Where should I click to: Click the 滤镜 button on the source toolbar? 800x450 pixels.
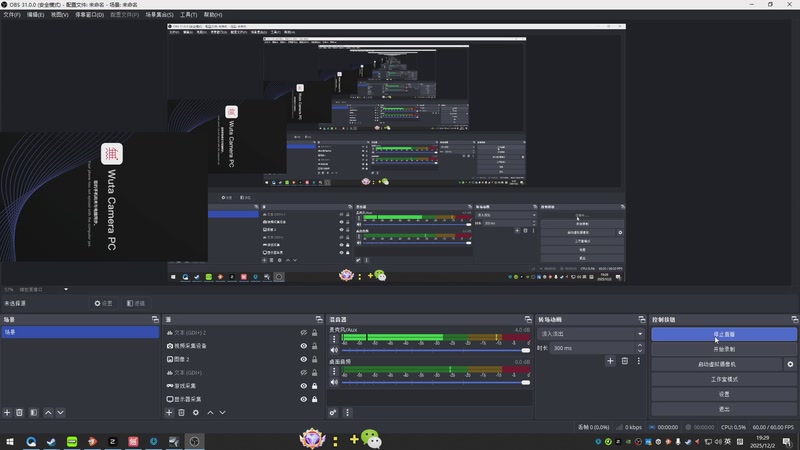[136, 303]
